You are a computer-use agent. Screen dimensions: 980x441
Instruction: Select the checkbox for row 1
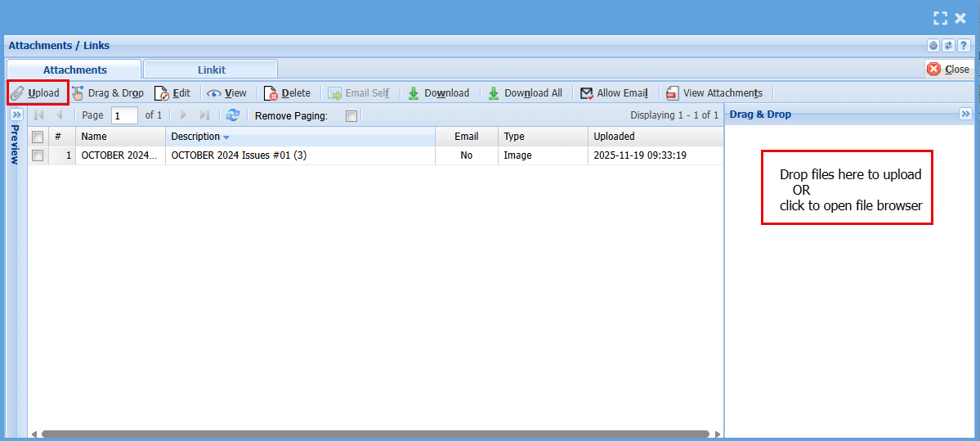coord(38,155)
